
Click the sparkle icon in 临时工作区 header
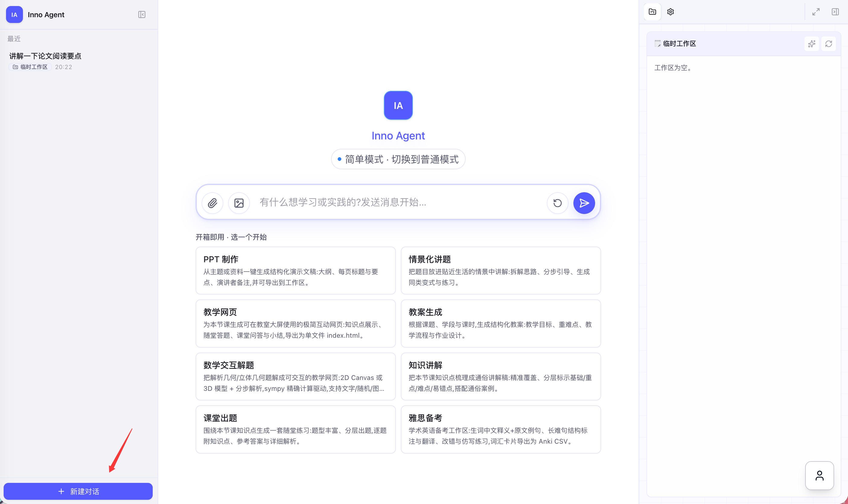(x=811, y=44)
